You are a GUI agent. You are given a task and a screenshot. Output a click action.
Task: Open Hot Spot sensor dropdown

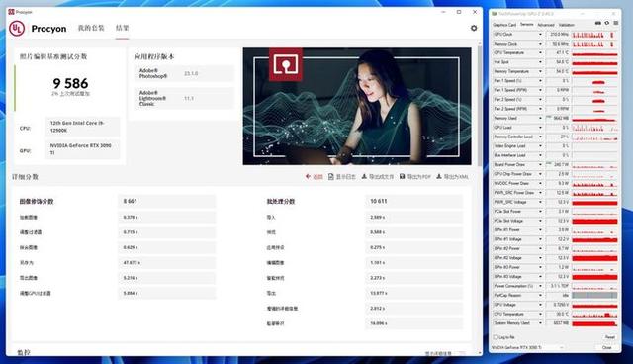click(x=540, y=62)
